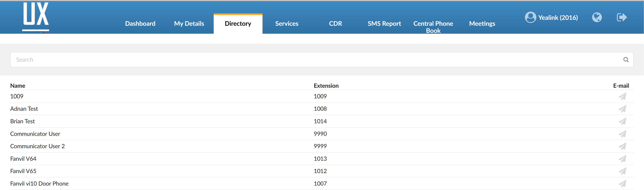Image resolution: width=644 pixels, height=190 pixels.
Task: Click extension value 1008
Action: click(320, 109)
